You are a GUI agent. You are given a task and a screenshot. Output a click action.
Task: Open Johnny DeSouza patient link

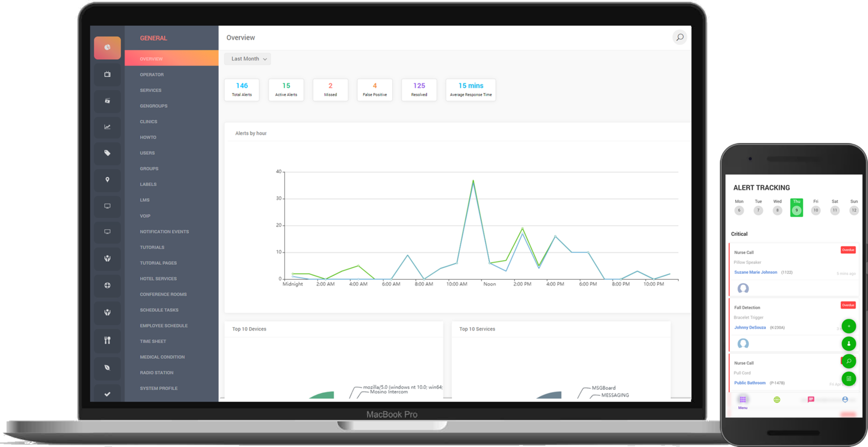(750, 328)
